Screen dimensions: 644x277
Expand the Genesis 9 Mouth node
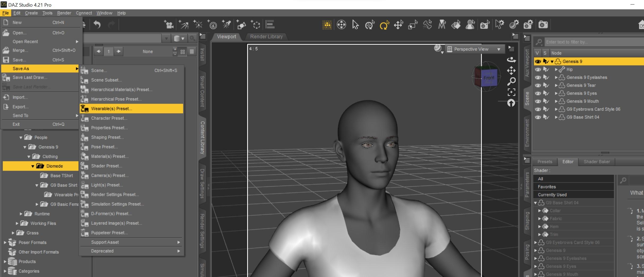coord(556,101)
